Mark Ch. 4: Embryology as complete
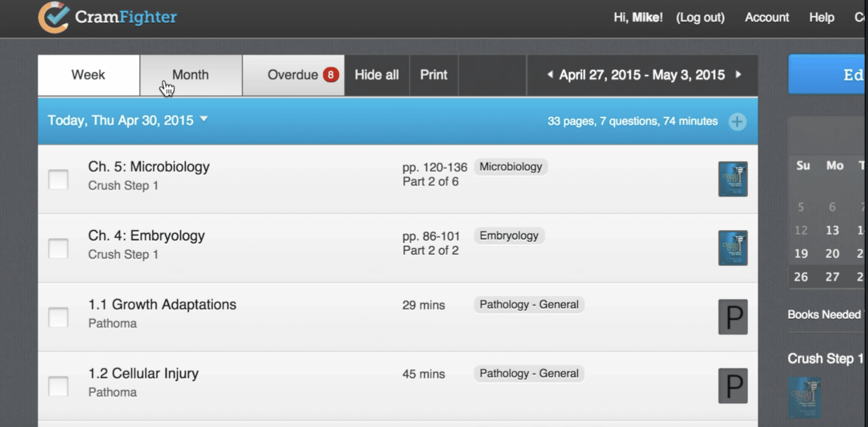 (58, 249)
